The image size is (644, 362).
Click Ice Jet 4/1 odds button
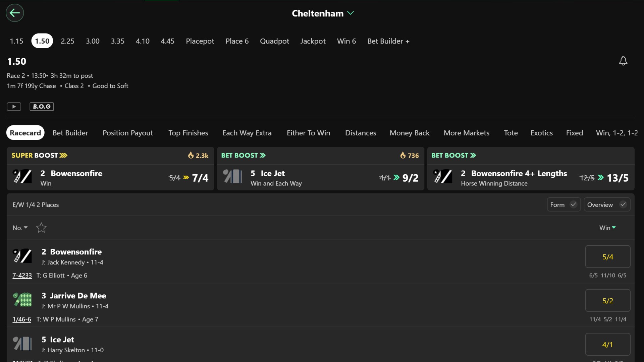point(607,345)
